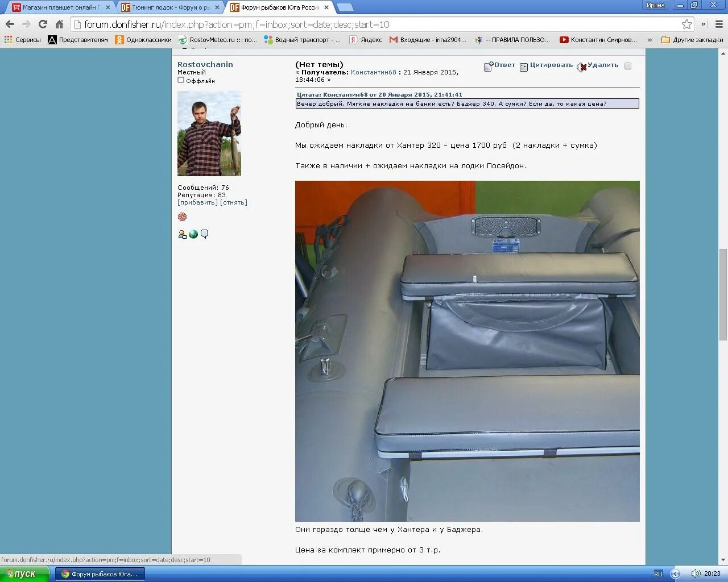Open the quoted Константин68 message link
This screenshot has width=728, height=582.
[379, 95]
